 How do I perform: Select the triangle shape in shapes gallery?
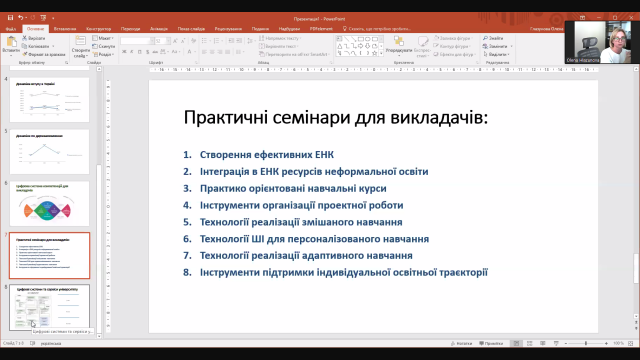[340, 46]
